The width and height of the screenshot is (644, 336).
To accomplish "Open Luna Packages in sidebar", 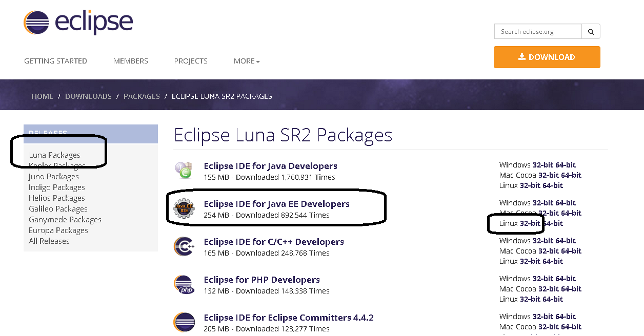I will point(54,155).
